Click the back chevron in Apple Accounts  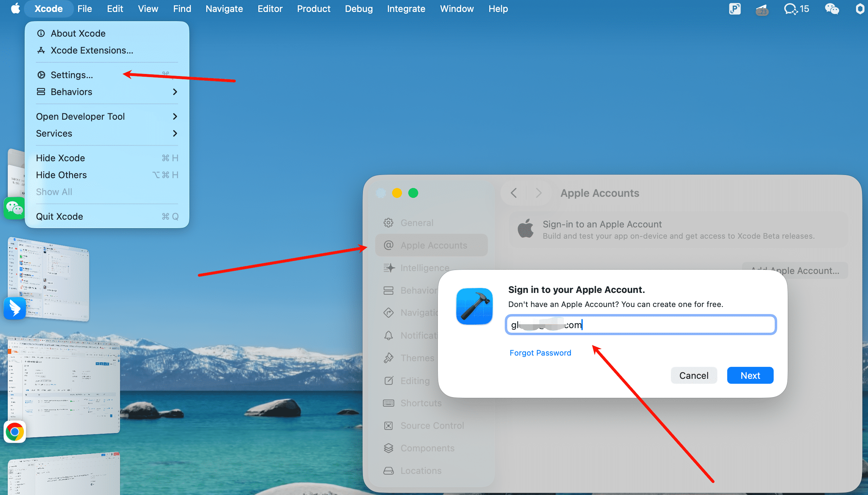coord(514,193)
